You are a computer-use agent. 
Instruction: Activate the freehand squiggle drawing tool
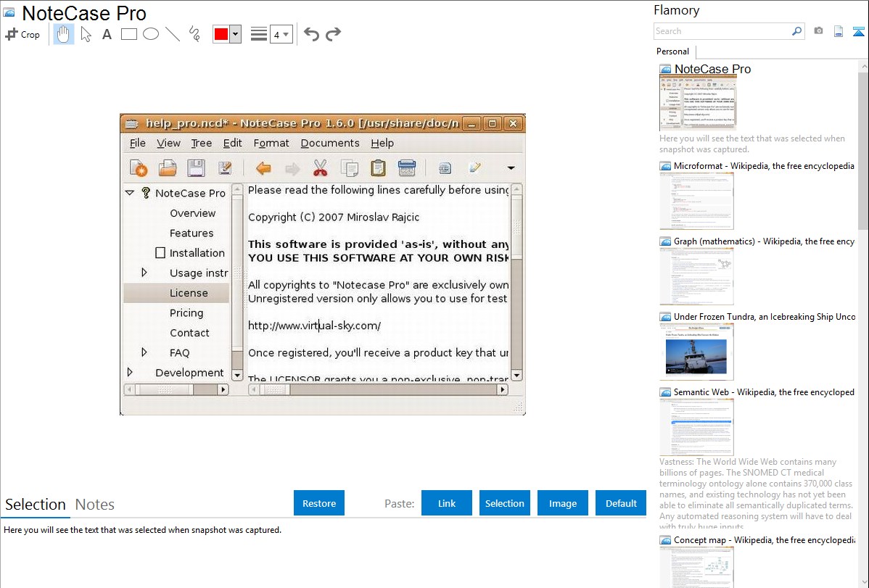[194, 34]
